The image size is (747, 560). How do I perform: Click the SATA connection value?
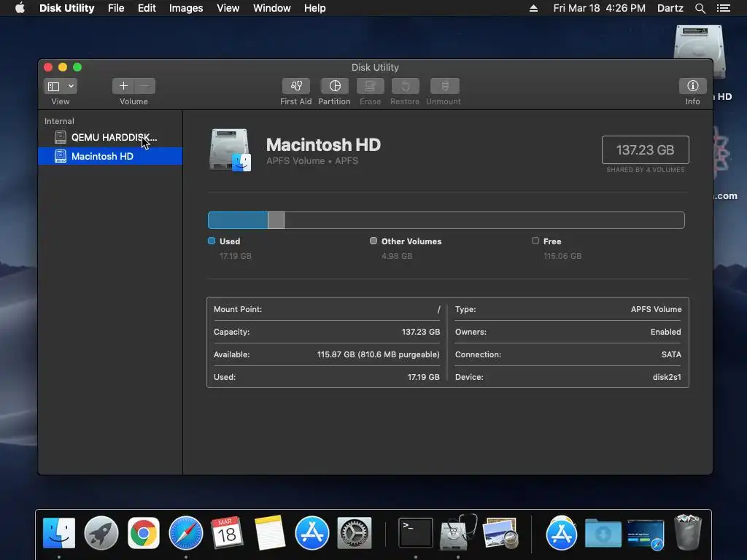point(671,355)
